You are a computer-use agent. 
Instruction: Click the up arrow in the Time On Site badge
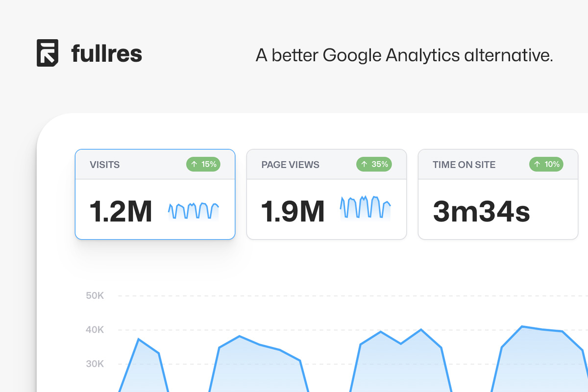(x=537, y=164)
